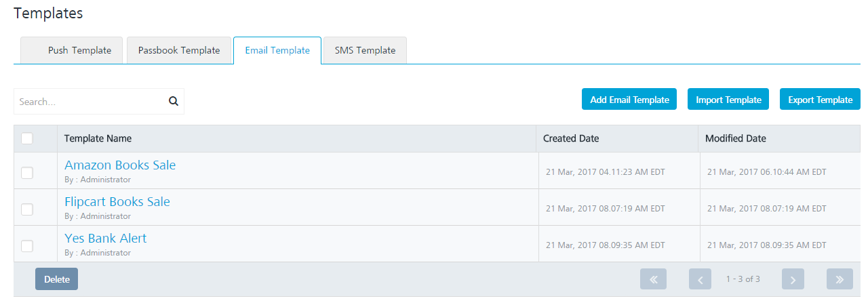Open the Flipcart Books Sale template

(x=117, y=201)
